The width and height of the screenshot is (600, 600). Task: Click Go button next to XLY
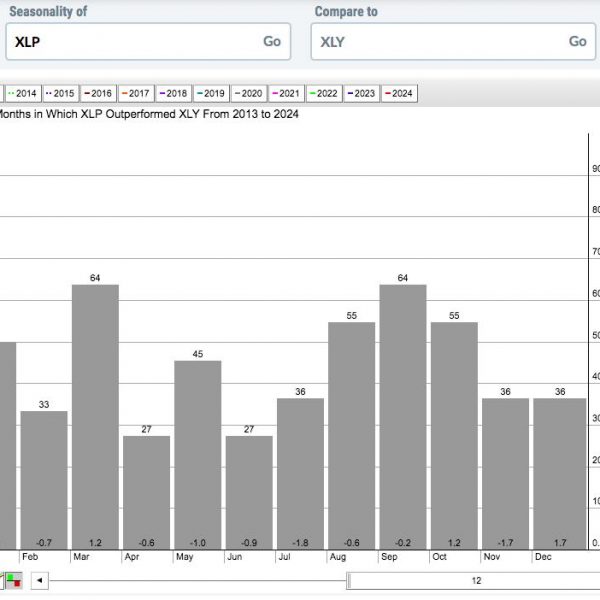pos(577,41)
